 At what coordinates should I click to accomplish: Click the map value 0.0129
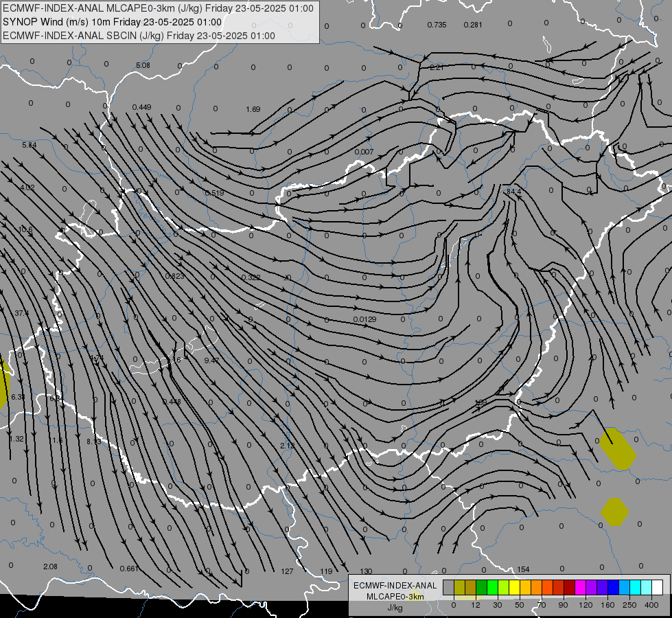click(364, 319)
